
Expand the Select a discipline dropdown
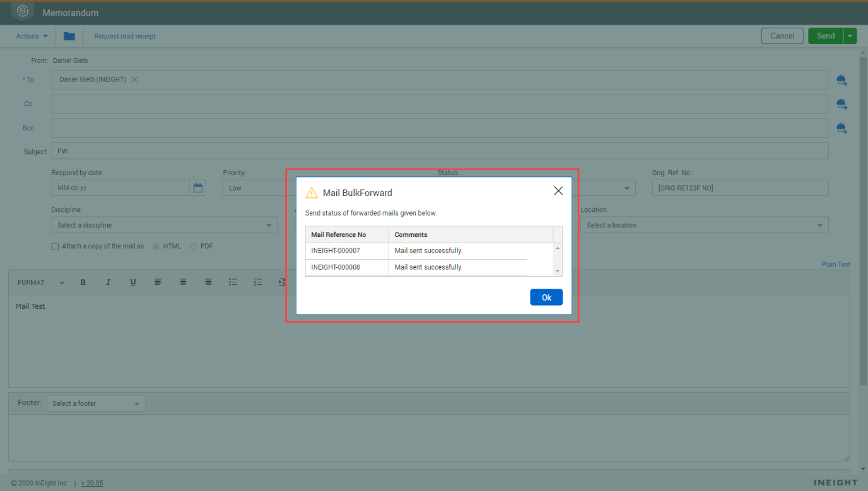pos(164,225)
